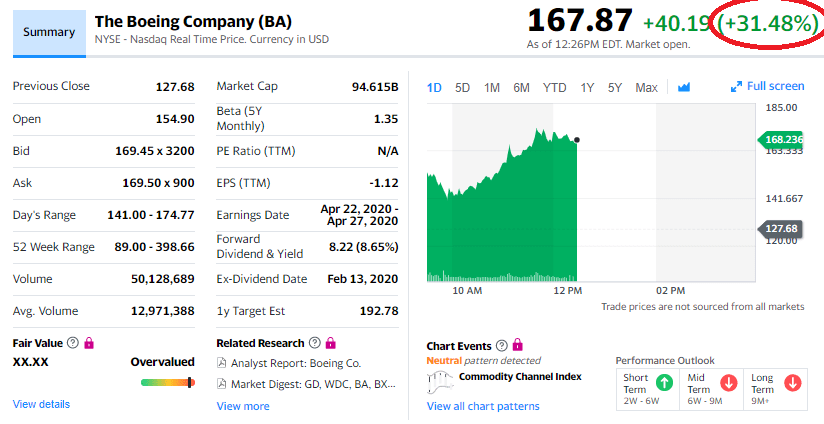Viewport: 824px width, 424px height.
Task: Click the Market Digest document icon
Action: click(222, 384)
